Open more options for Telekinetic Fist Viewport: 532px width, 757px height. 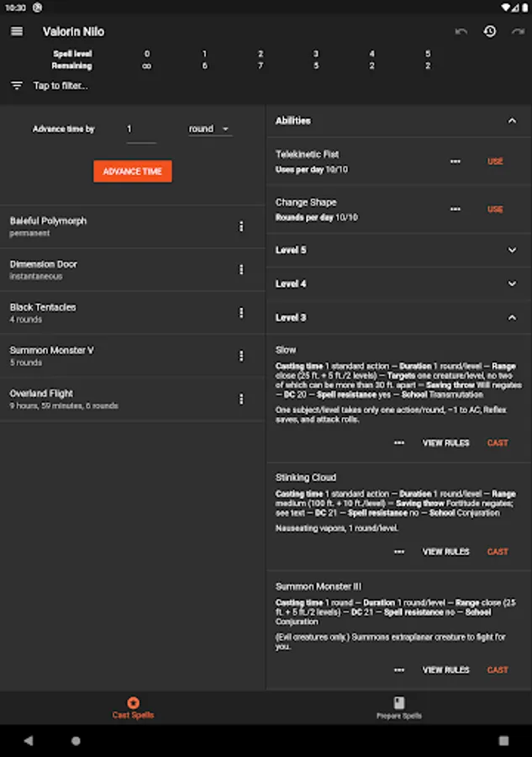pos(456,161)
